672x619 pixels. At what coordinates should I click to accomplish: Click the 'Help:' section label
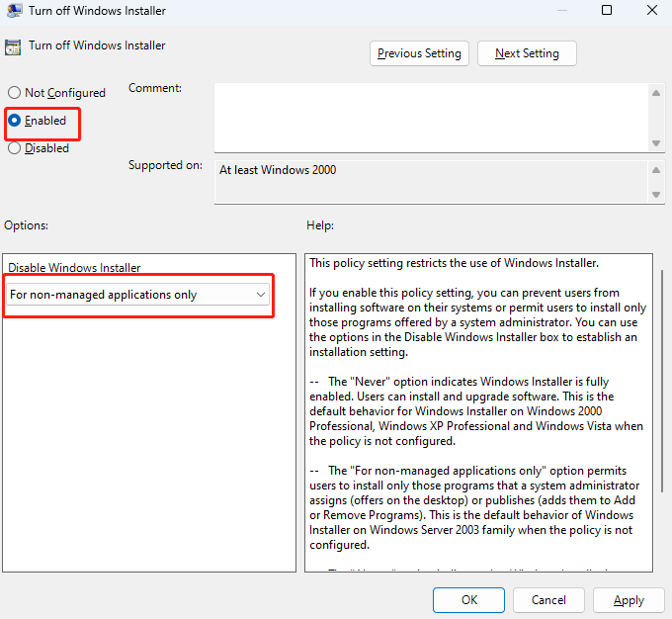320,225
